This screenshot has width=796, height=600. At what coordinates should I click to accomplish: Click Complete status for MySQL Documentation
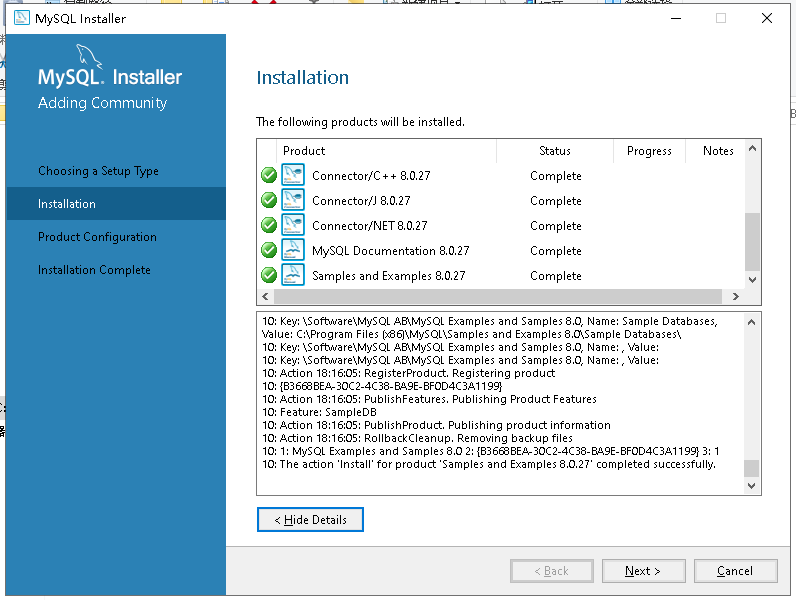(556, 251)
